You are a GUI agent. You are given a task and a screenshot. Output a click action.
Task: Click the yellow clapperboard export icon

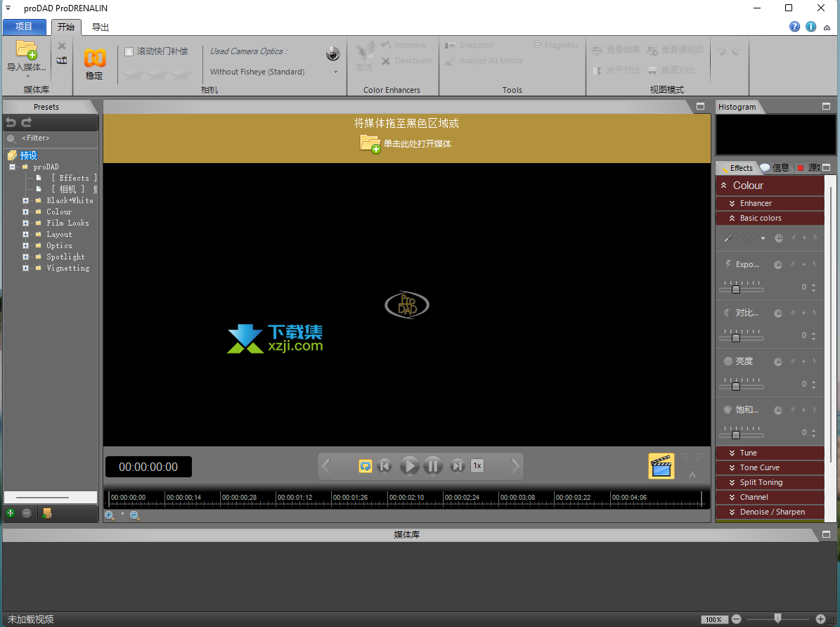(661, 466)
